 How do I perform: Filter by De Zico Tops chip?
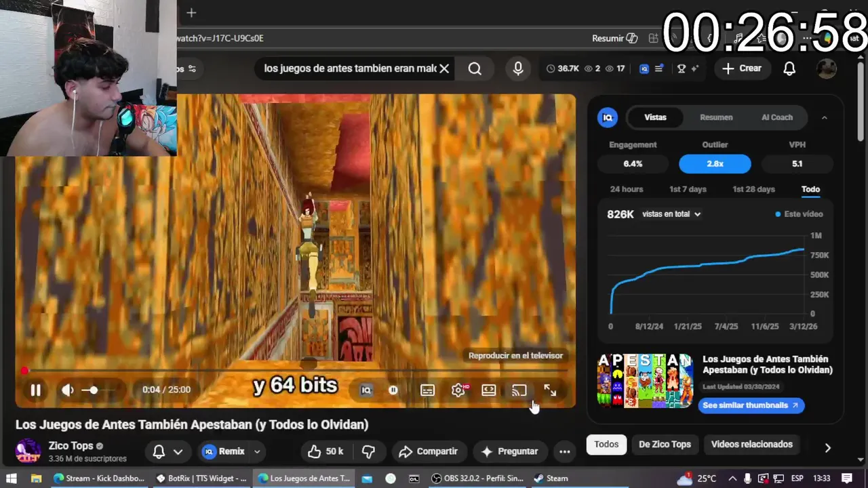click(x=665, y=445)
